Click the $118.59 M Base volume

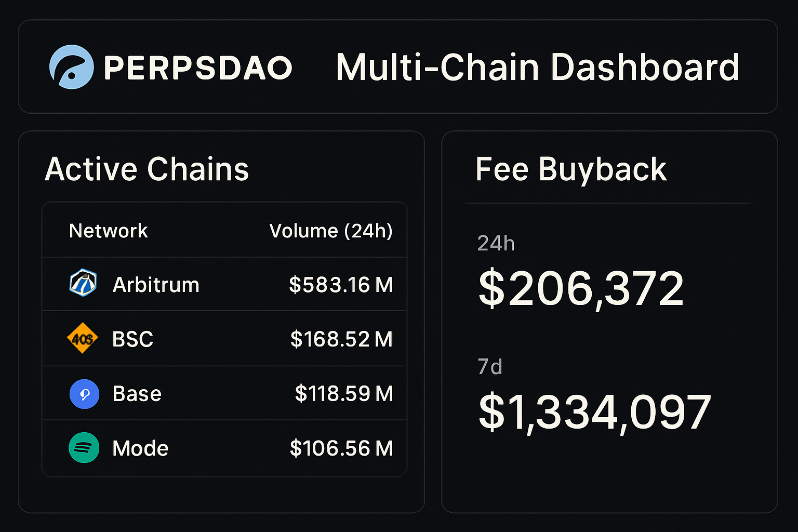[x=344, y=394]
